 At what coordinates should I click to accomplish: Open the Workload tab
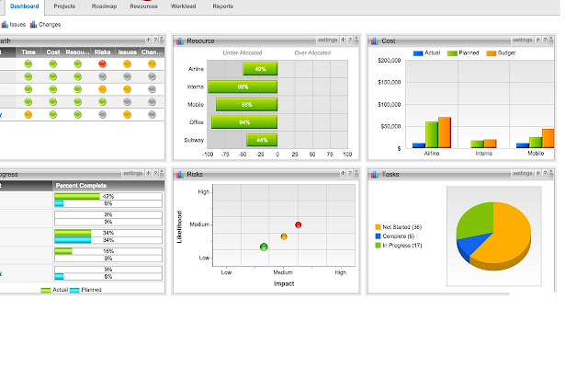point(183,6)
